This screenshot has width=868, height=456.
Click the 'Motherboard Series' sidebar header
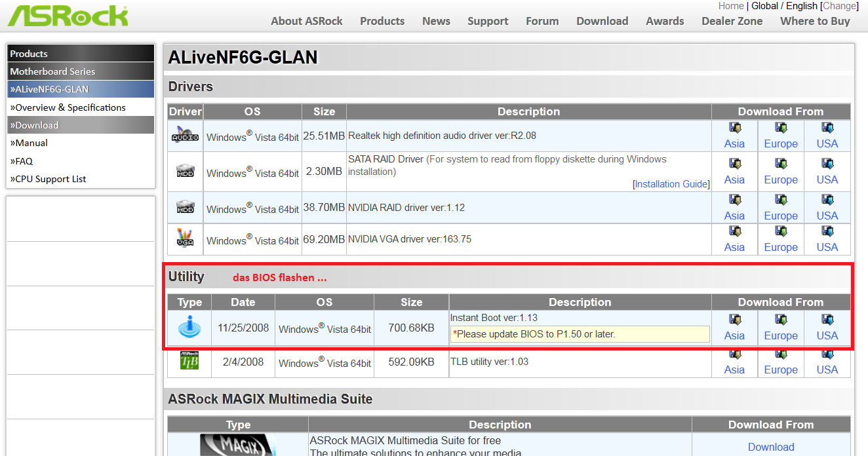(81, 71)
